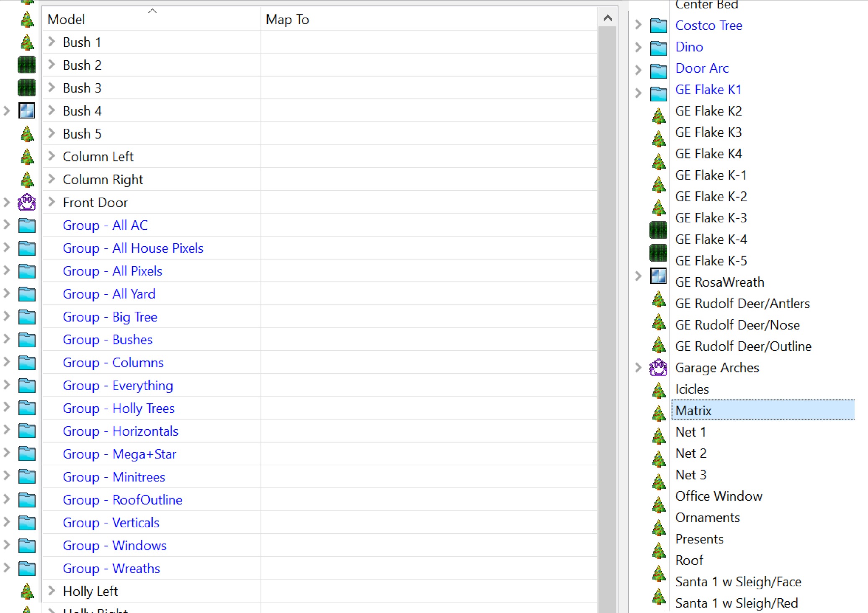868x613 pixels.
Task: Select GE Rudolf Deer/Nose item
Action: click(x=737, y=325)
